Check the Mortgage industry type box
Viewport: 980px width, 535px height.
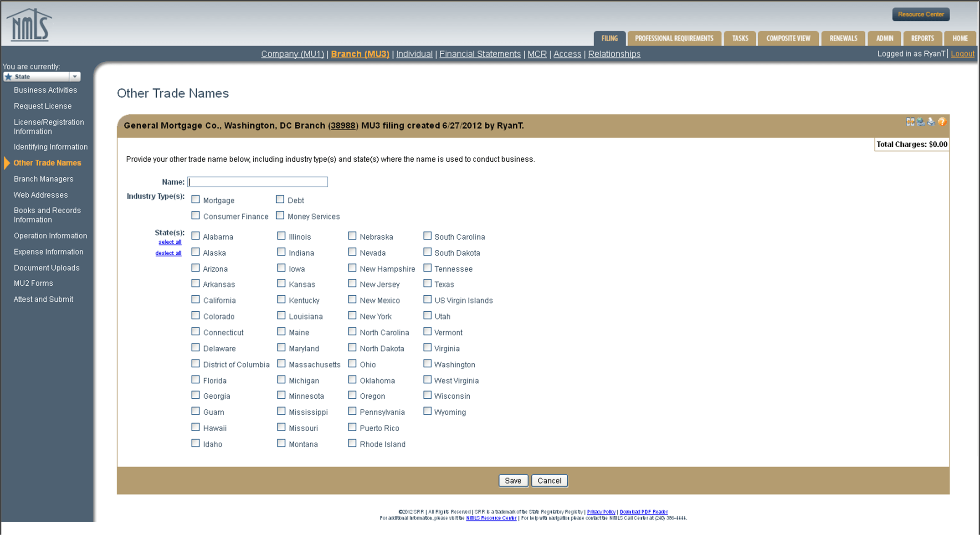195,200
